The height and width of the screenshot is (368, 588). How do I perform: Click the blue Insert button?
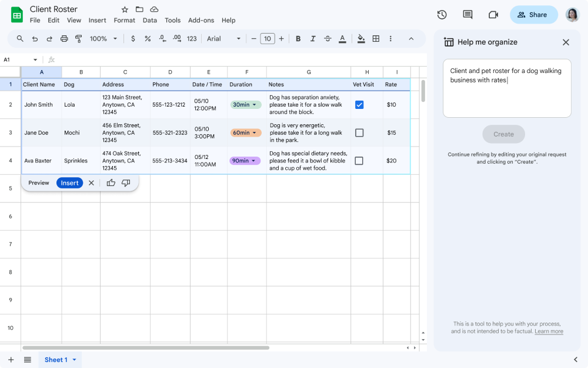click(69, 183)
